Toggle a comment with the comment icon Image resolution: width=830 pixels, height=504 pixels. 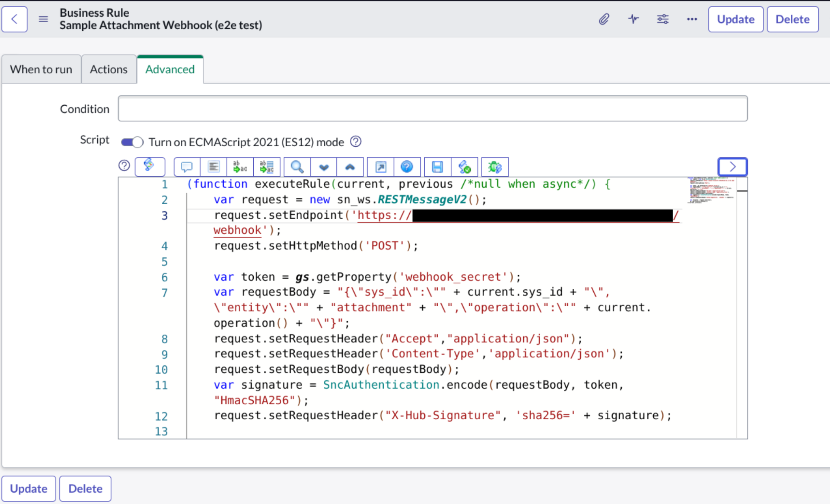(186, 167)
